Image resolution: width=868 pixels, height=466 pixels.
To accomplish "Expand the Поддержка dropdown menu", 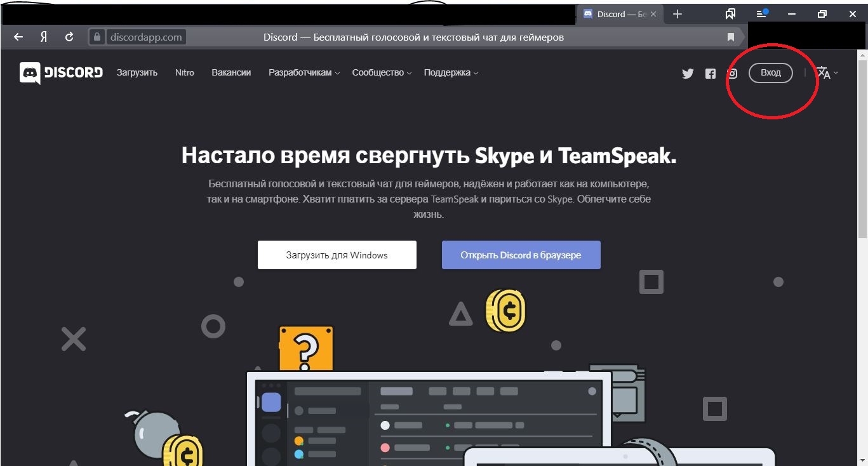I will (x=451, y=72).
